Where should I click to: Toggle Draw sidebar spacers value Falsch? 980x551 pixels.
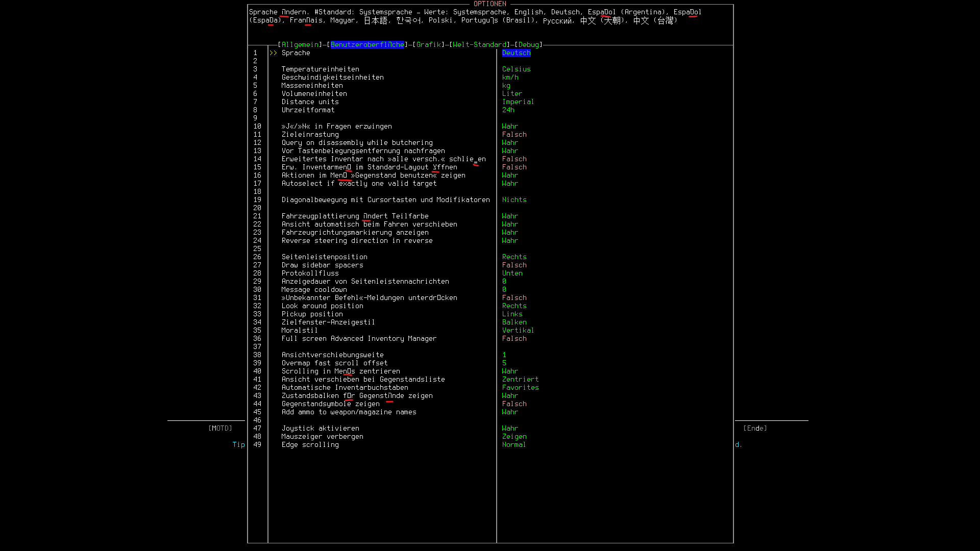tap(514, 265)
